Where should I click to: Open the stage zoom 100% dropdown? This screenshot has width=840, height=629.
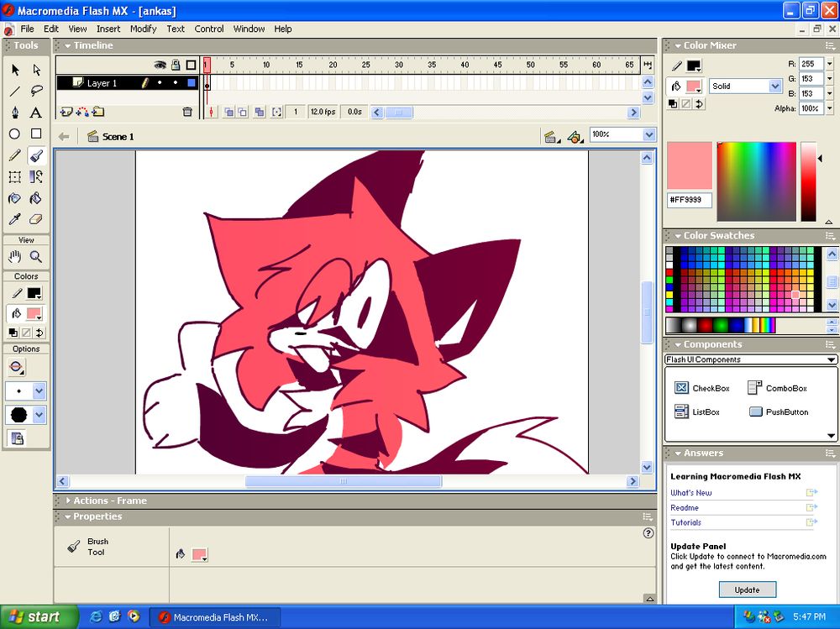648,134
